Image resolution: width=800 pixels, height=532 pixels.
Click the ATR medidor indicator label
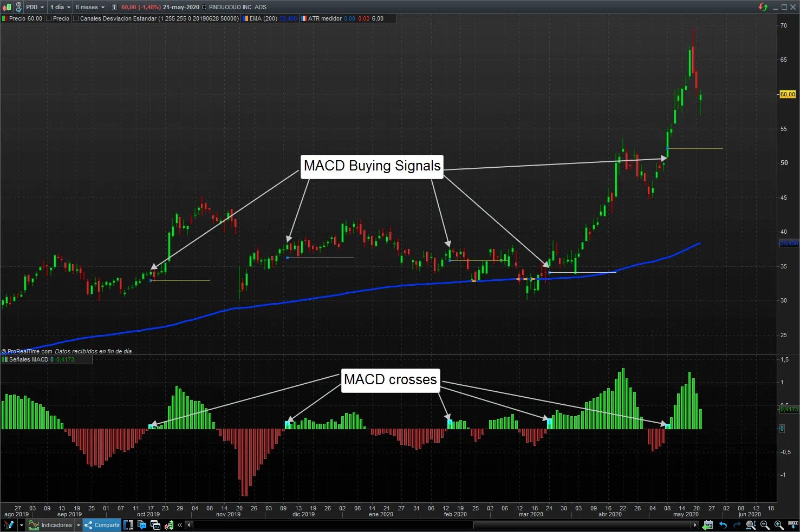tap(325, 18)
